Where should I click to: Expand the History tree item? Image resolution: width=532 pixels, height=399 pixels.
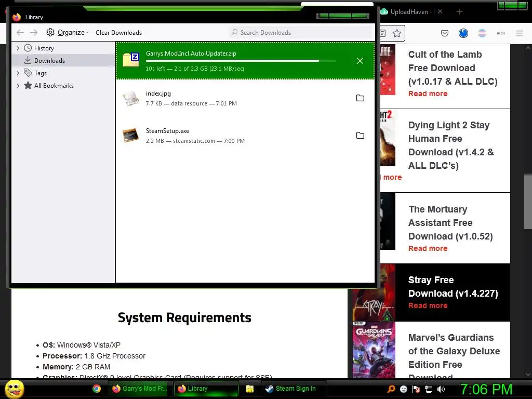(18, 48)
